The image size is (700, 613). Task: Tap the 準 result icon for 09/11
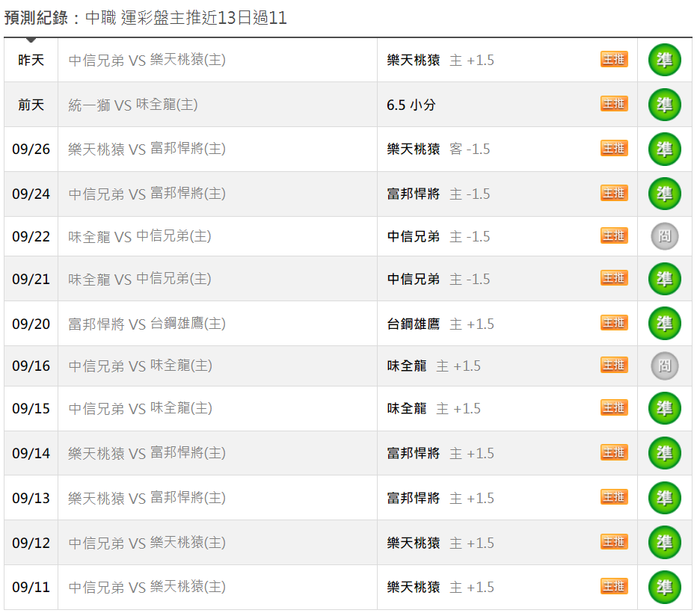664,587
